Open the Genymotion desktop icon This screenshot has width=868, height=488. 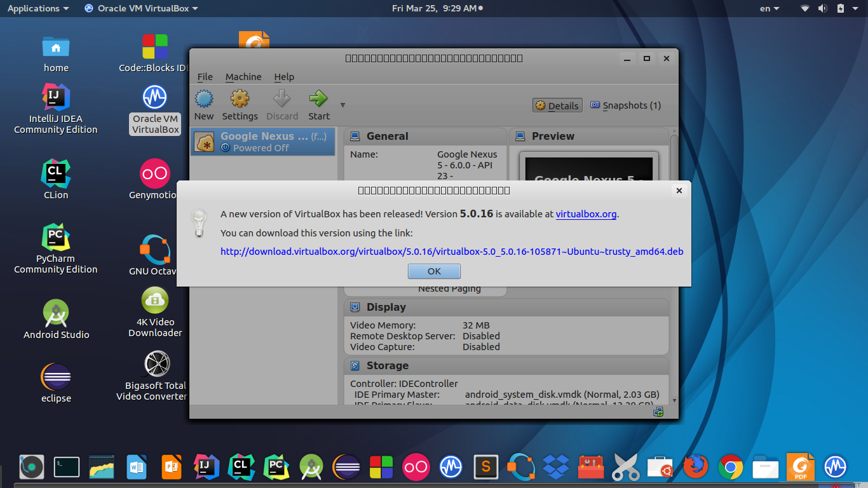coord(155,180)
